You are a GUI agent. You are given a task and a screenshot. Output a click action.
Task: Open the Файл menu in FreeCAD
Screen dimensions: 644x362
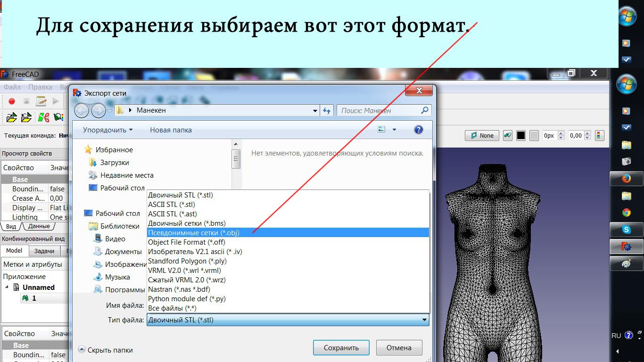(12, 87)
